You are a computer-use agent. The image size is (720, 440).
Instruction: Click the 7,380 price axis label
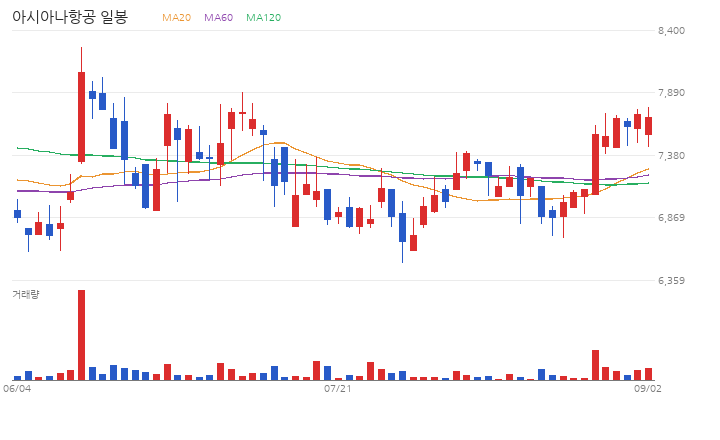pos(671,155)
